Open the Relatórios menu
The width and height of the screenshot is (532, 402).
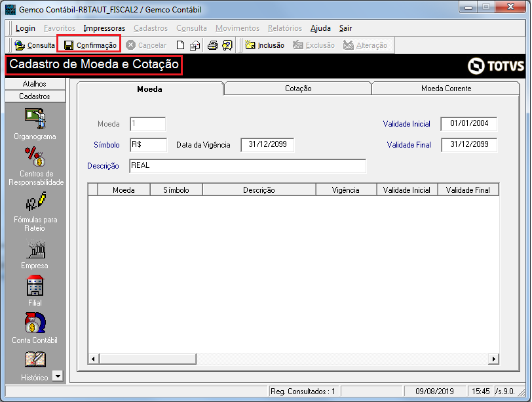(x=285, y=28)
